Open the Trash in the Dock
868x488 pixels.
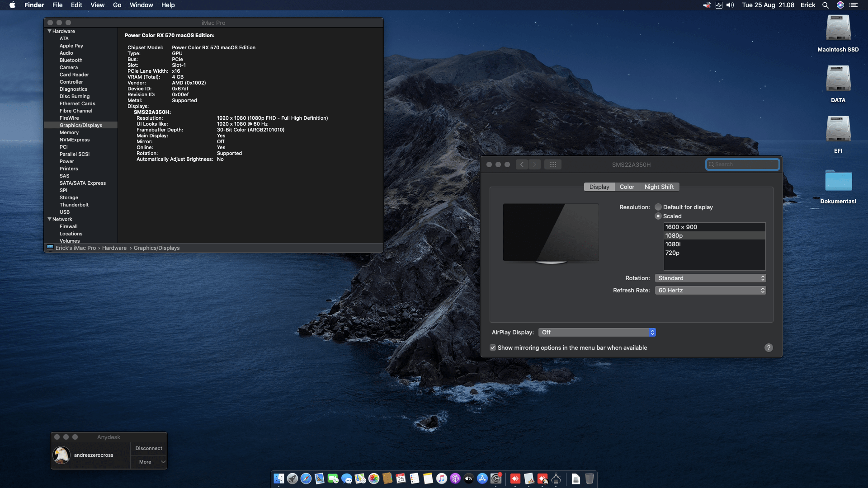click(x=590, y=479)
